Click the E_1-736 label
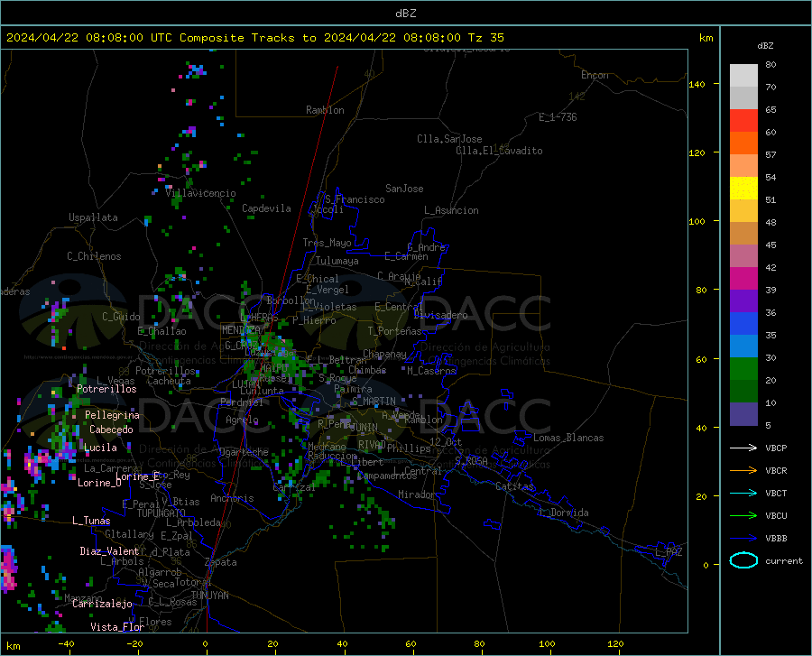The image size is (812, 656). 558,117
